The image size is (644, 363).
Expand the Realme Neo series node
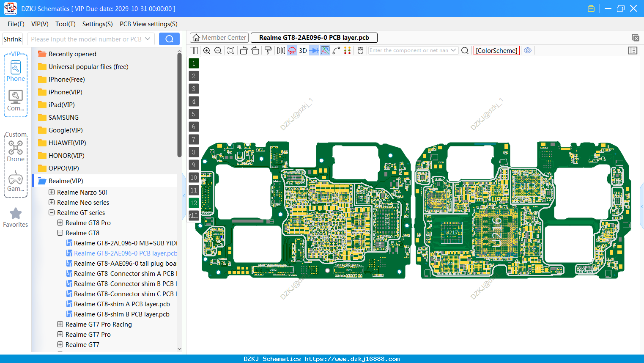tap(52, 202)
